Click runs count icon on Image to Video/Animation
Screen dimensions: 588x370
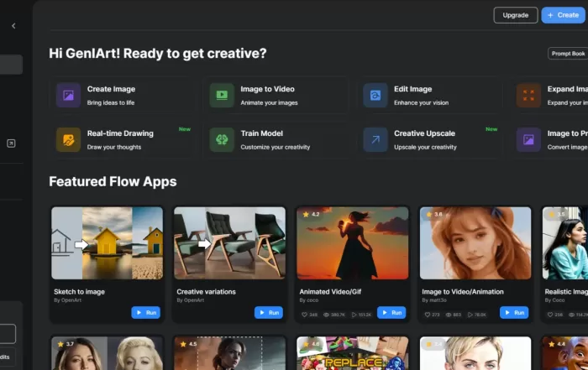tap(470, 315)
